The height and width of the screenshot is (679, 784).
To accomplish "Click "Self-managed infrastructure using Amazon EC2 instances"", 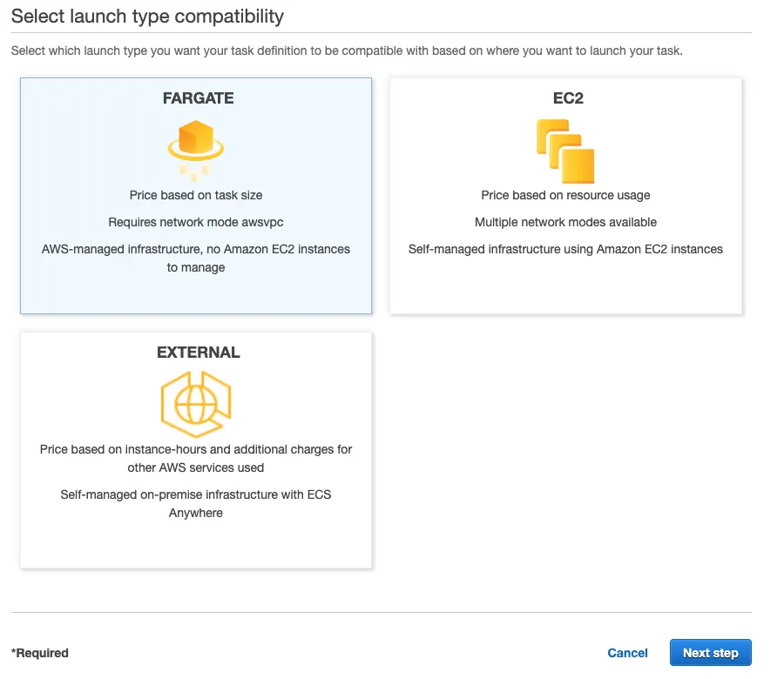I will [565, 249].
